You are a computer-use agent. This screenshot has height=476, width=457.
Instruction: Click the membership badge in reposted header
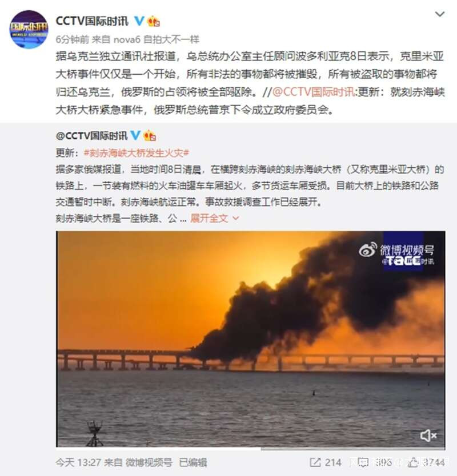tap(150, 135)
